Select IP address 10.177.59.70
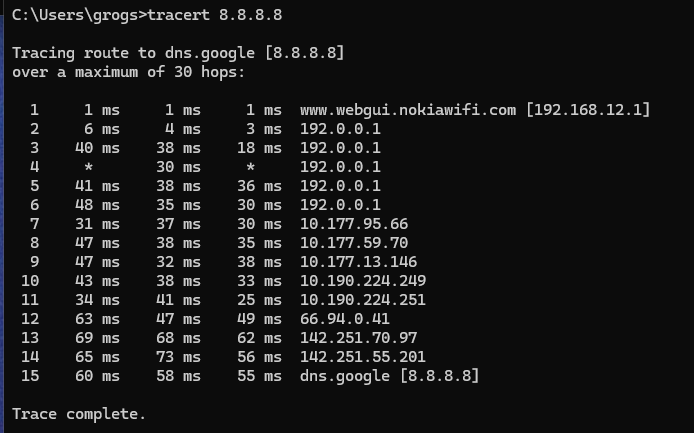The height and width of the screenshot is (433, 694). [354, 243]
